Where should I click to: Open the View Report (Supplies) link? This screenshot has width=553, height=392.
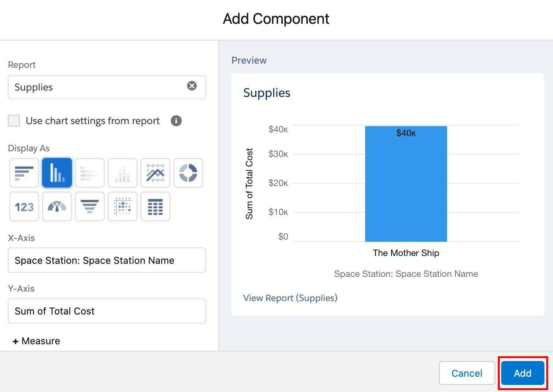point(290,298)
